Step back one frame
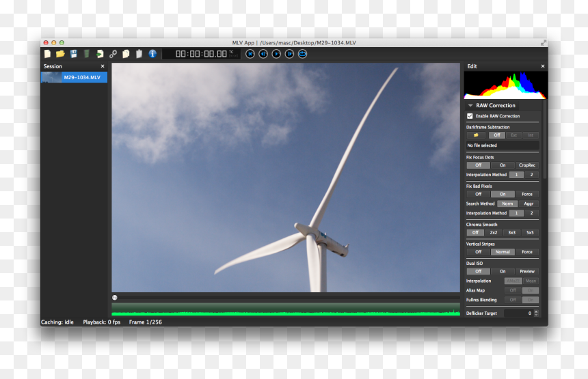 [263, 54]
